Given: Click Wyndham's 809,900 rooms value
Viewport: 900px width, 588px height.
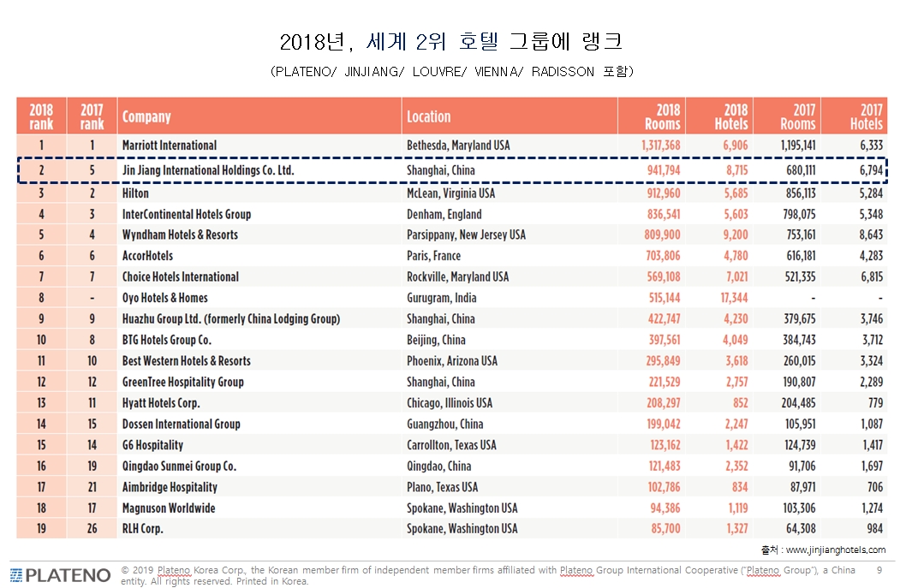Looking at the screenshot, I should (663, 235).
